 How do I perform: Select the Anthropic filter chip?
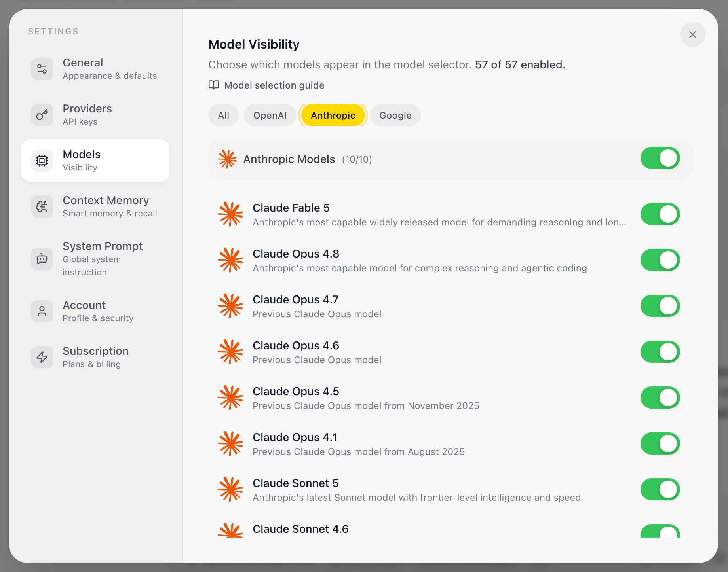(333, 115)
